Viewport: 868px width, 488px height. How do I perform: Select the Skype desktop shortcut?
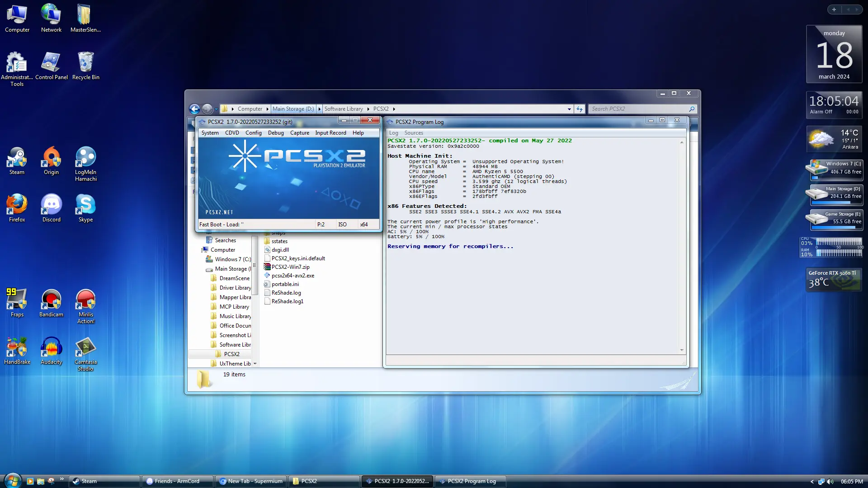(85, 208)
